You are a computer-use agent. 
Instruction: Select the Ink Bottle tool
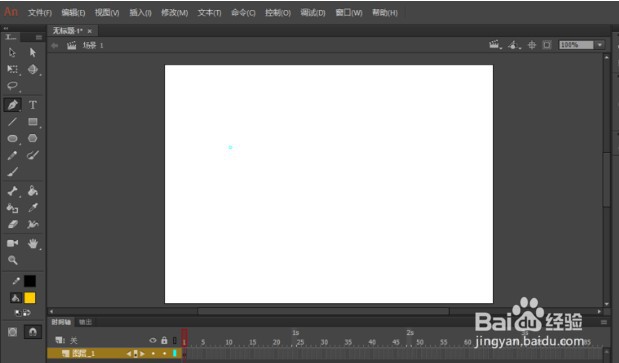[12, 208]
